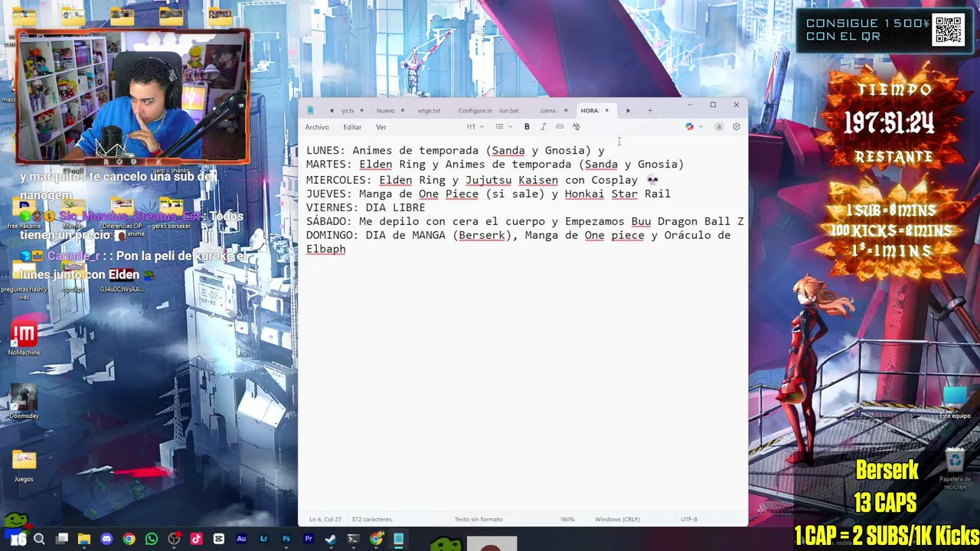This screenshot has height=551, width=980.
Task: Open the Ver menu in Notepad
Action: 381,127
